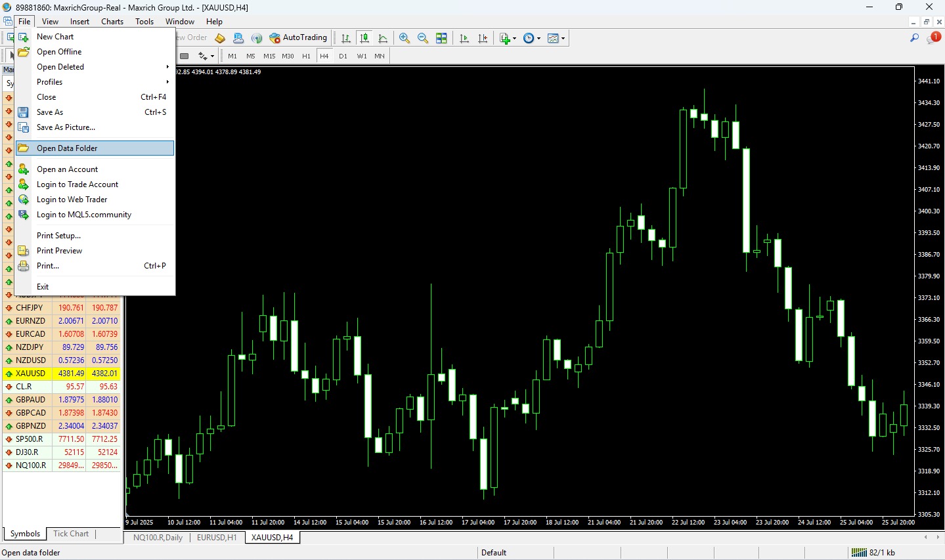
Task: Switch to the NQ100.R,Daily chart tab
Action: 158,538
